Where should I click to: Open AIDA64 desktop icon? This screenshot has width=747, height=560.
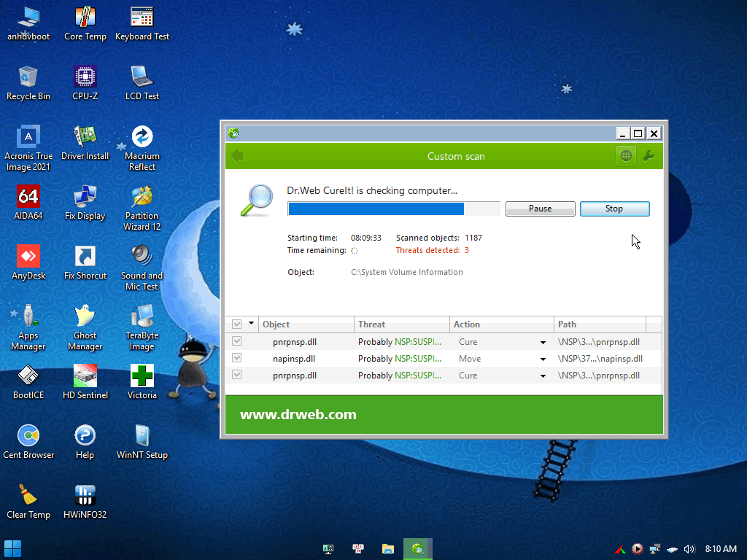click(28, 203)
